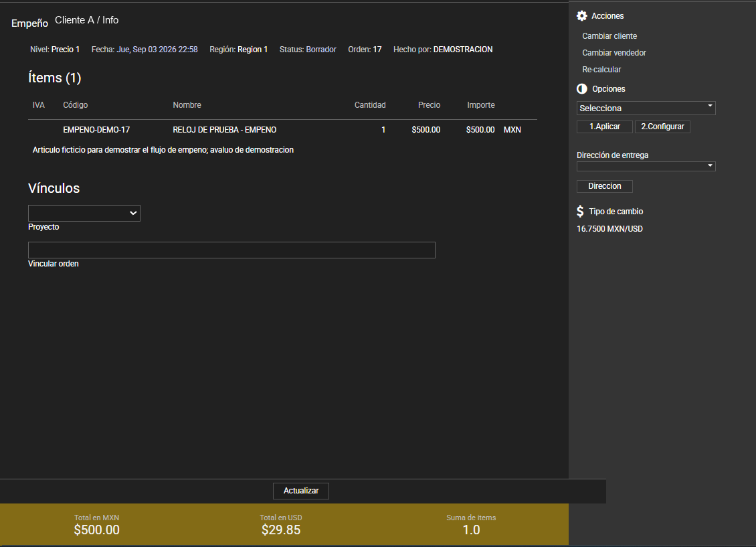Click the Actualizar button

(301, 491)
